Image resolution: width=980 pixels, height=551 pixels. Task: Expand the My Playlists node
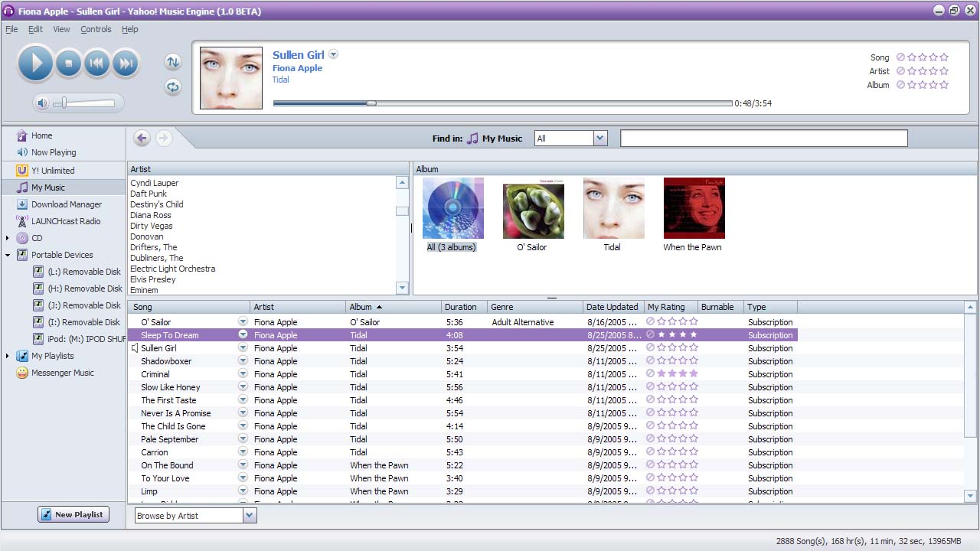pyautogui.click(x=8, y=356)
